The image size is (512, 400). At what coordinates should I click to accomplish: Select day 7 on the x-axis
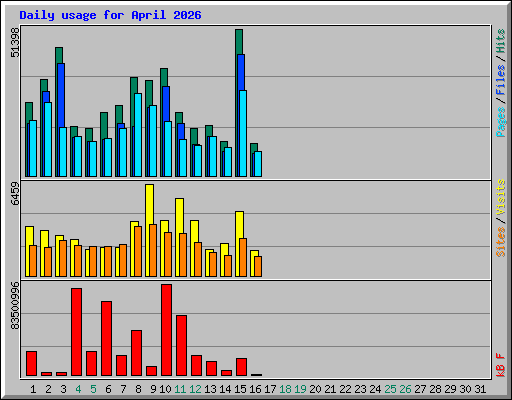pyautogui.click(x=123, y=389)
